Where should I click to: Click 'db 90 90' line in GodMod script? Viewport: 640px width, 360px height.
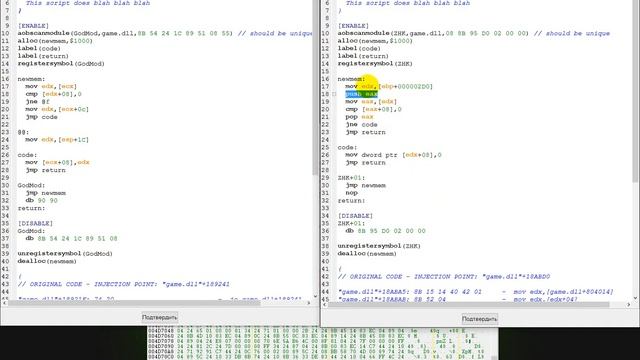pos(41,200)
